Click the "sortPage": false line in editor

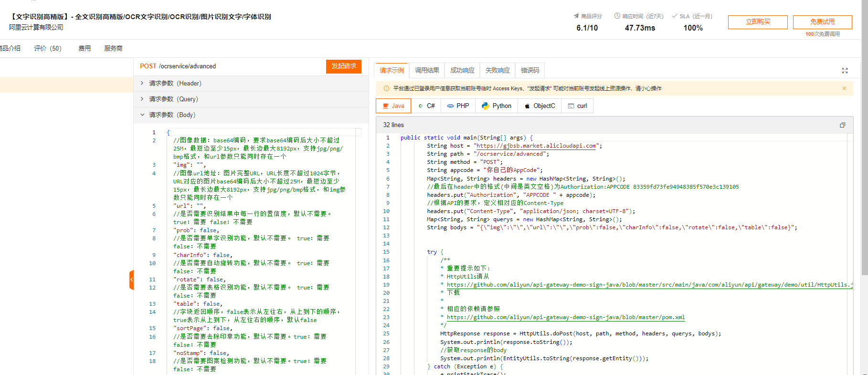click(203, 328)
